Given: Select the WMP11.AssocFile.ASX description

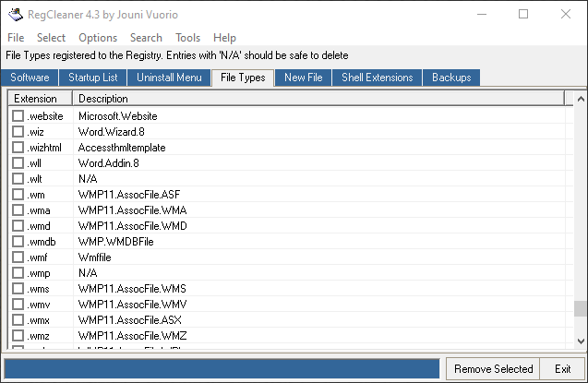Looking at the screenshot, I should pyautogui.click(x=130, y=320).
